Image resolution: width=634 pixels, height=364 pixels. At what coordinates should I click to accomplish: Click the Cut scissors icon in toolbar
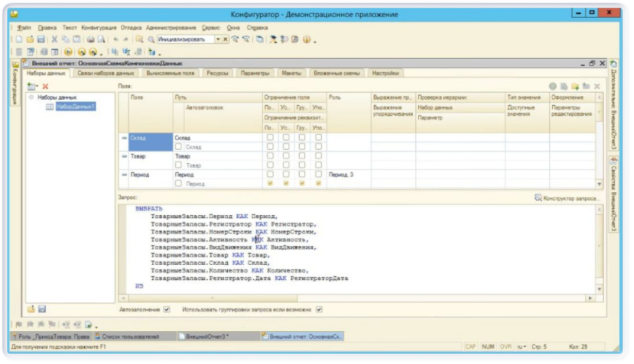54,40
